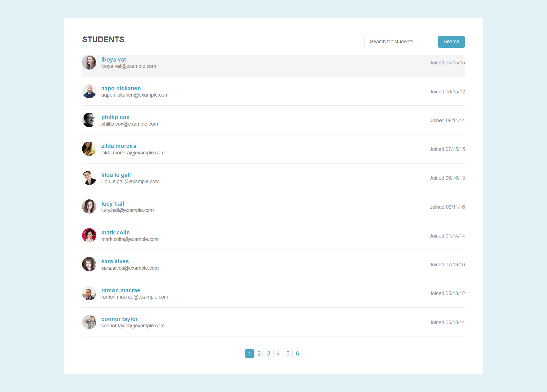Image resolution: width=547 pixels, height=392 pixels.
Task: Click iboya vat's profile picture icon
Action: [x=89, y=62]
